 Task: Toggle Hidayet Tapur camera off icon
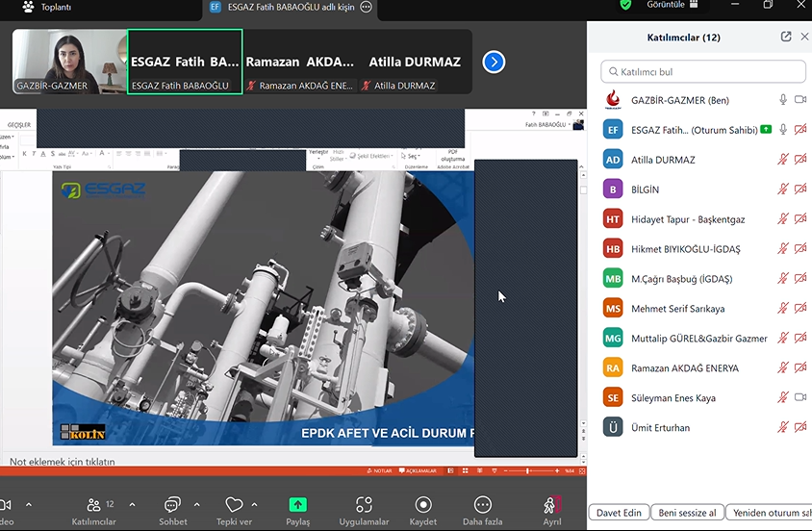pos(800,219)
